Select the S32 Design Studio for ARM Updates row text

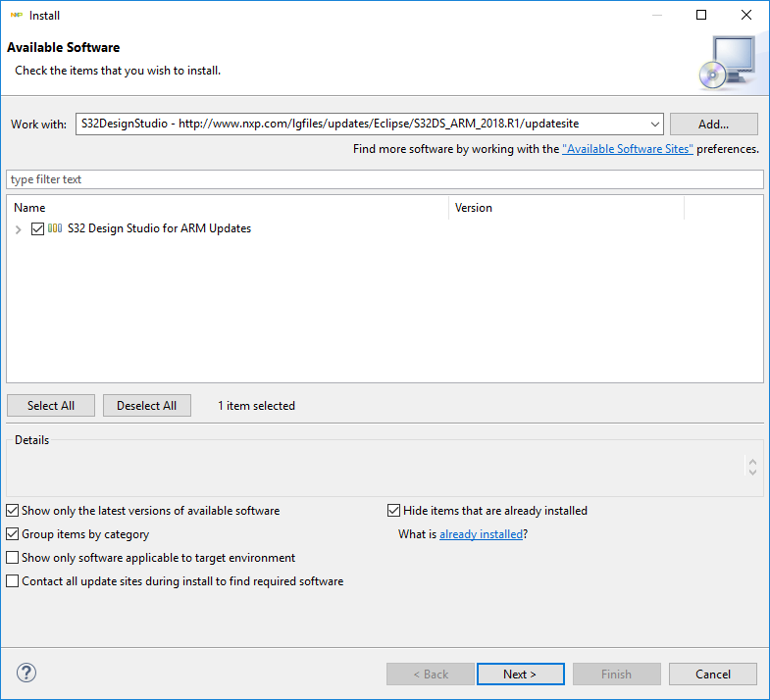pyautogui.click(x=159, y=228)
